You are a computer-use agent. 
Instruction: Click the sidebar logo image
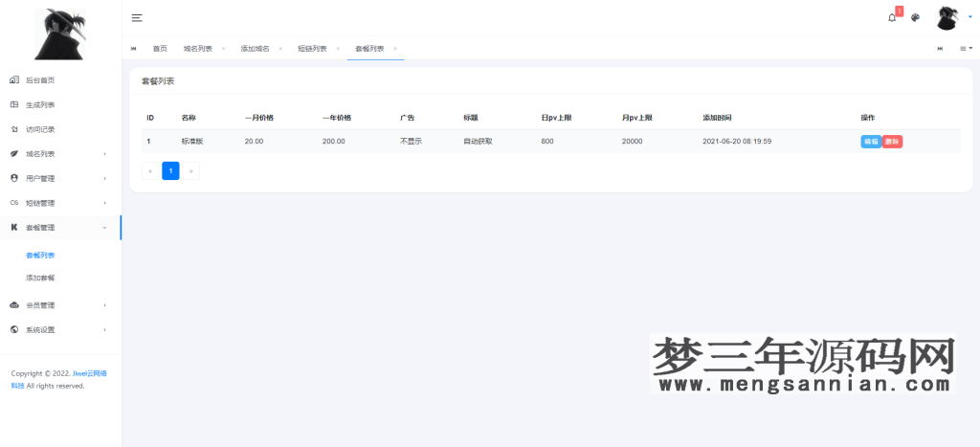point(60,34)
